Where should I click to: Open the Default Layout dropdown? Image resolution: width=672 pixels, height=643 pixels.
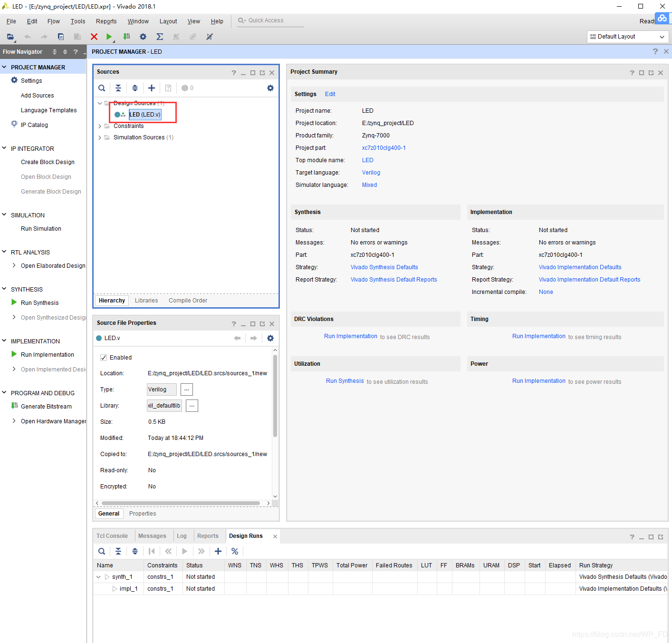coord(627,37)
